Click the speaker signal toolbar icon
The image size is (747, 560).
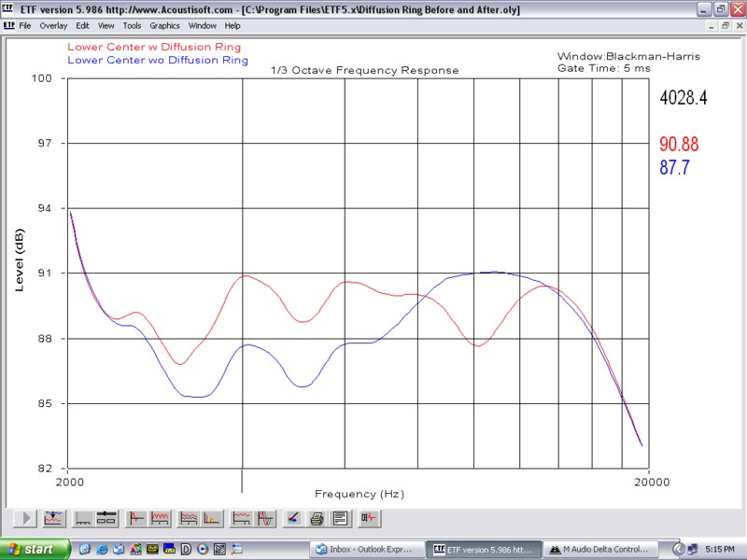(x=369, y=518)
